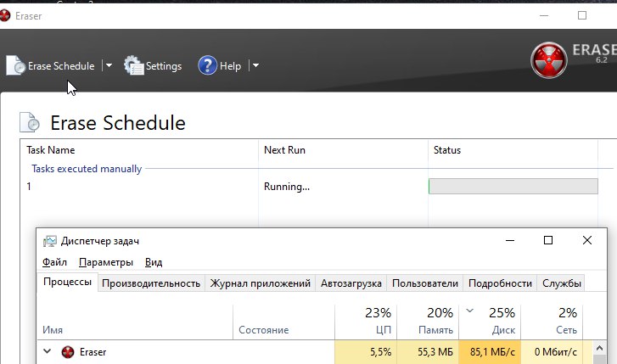Switch to the Процессы tab
This screenshot has width=617, height=364.
pos(67,282)
